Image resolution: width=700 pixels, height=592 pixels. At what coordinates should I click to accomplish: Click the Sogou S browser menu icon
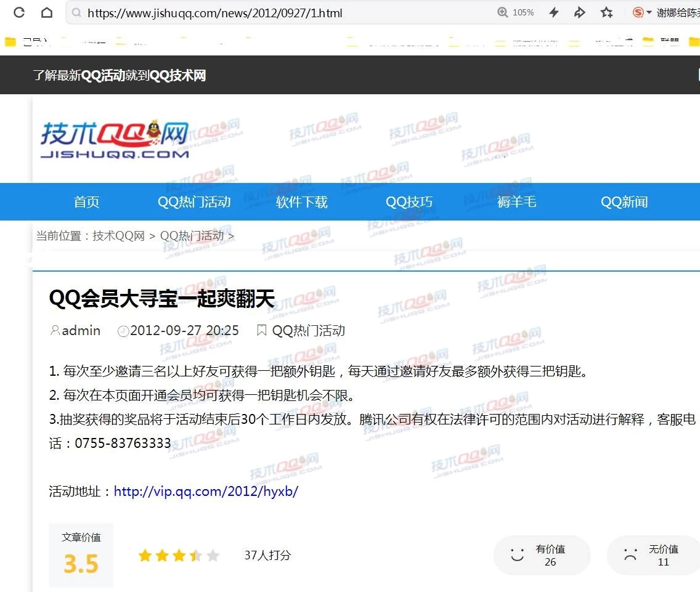[x=638, y=12]
